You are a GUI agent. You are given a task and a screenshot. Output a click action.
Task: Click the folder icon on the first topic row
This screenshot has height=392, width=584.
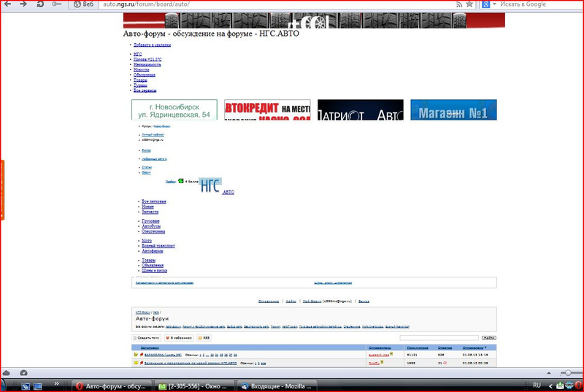[136, 355]
